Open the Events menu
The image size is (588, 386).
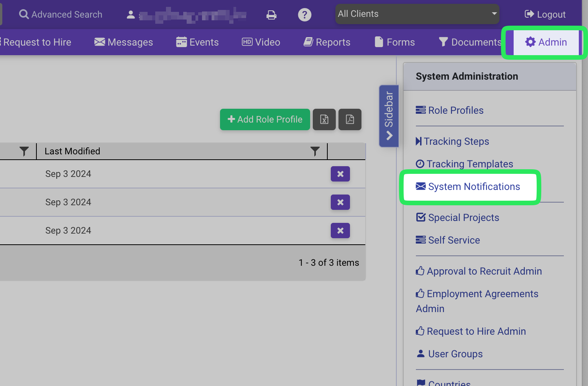(197, 42)
